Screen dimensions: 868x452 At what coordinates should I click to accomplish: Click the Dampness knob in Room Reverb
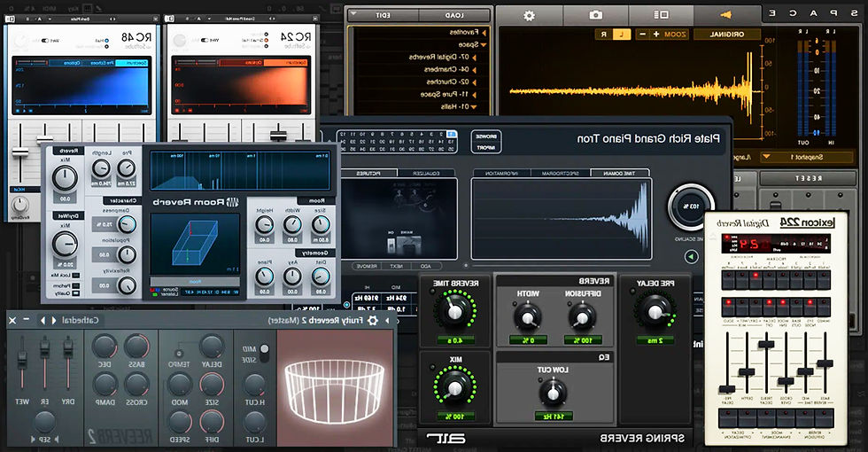point(127,224)
